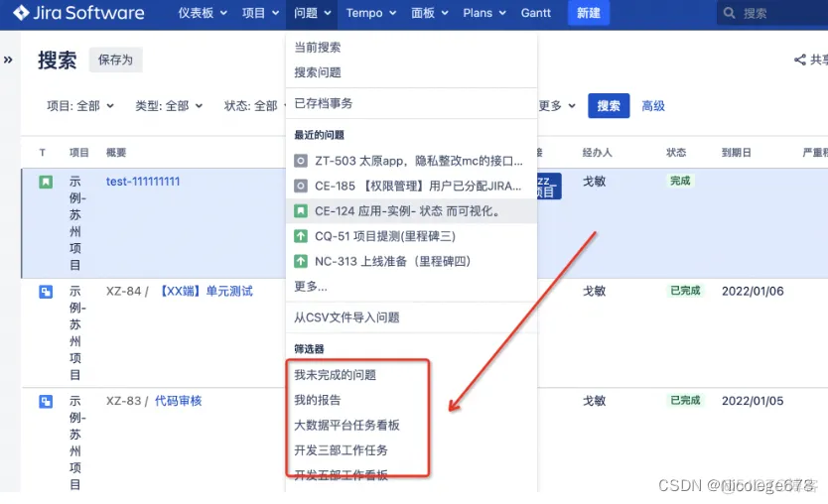The height and width of the screenshot is (504, 828).
Task: Focus the top 搜索 input field
Action: (772, 13)
